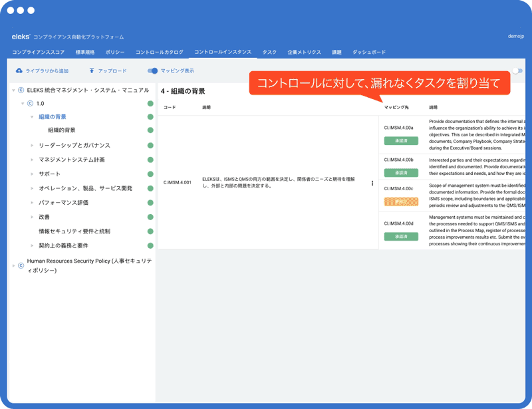Click the コード column header
This screenshot has height=409, width=532.
click(x=170, y=107)
